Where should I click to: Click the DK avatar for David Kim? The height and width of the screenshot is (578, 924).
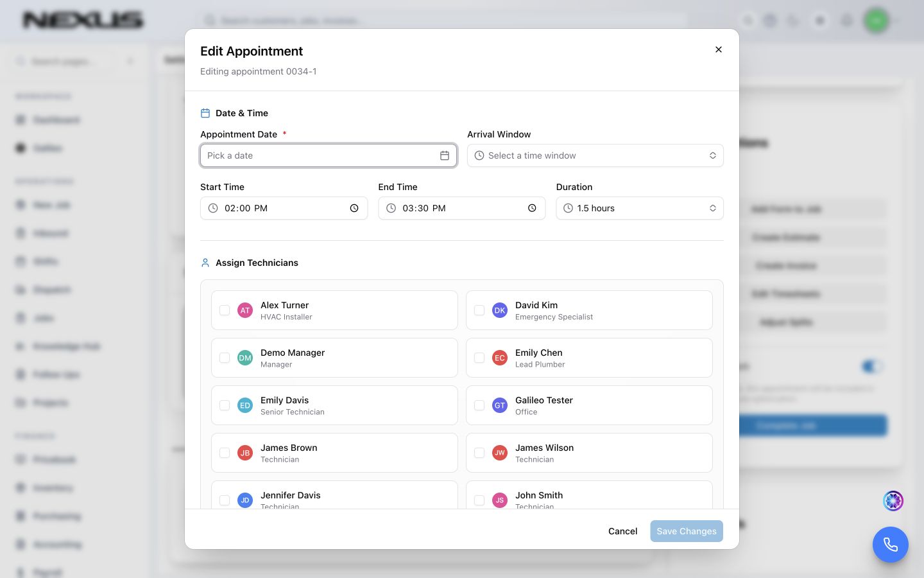click(x=500, y=310)
